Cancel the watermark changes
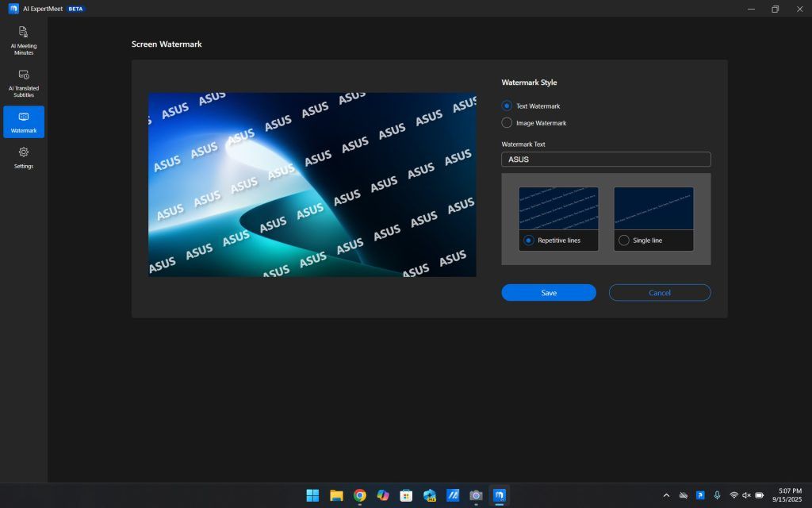Viewport: 812px width, 508px height. [660, 292]
